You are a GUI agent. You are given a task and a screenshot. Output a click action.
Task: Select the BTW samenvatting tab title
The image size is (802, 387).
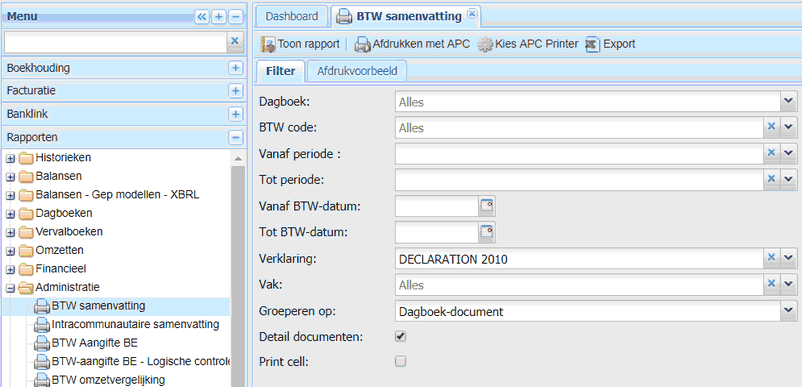coord(409,16)
